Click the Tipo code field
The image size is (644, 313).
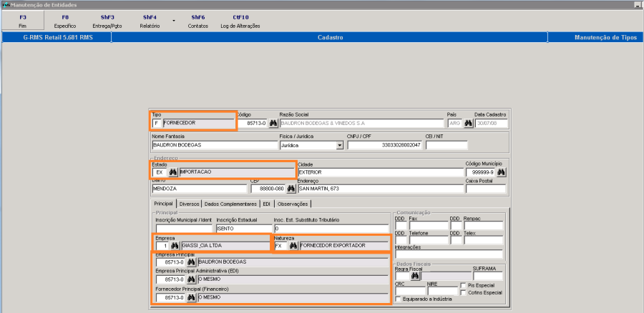point(157,123)
